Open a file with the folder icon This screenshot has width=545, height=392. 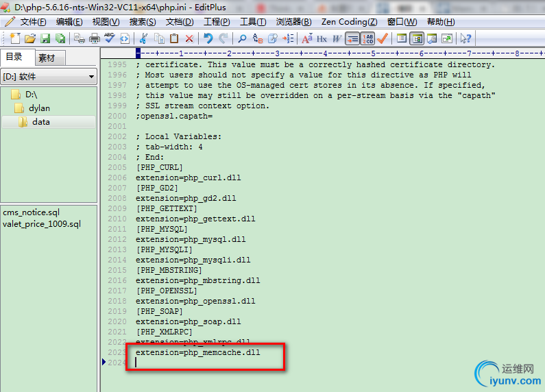[x=30, y=38]
